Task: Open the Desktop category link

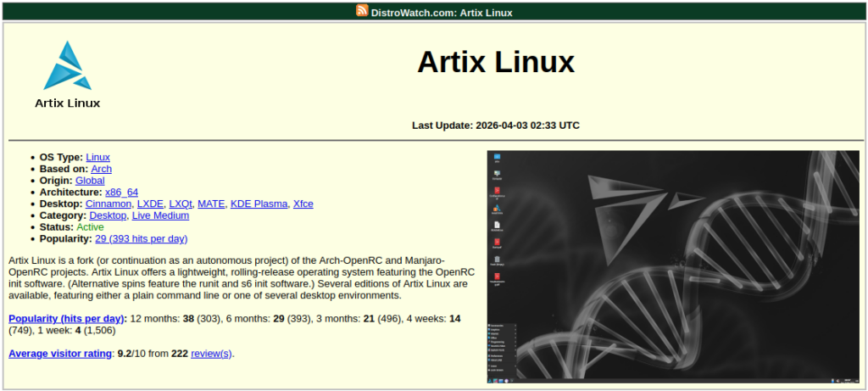Action: [x=108, y=215]
